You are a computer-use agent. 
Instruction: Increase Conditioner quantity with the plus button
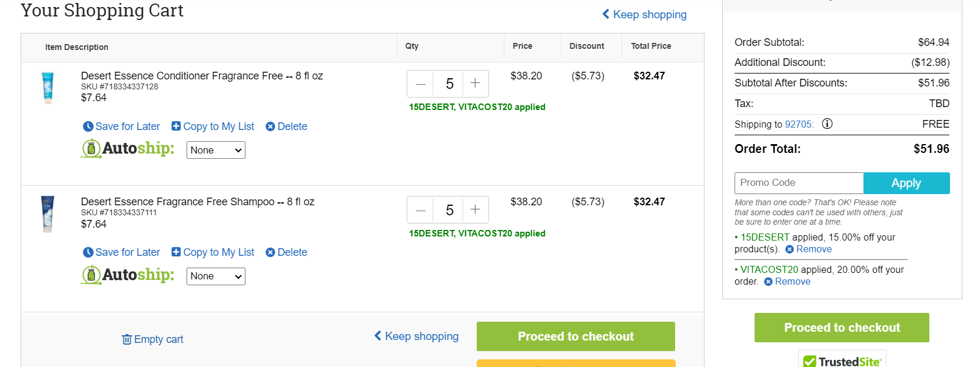click(476, 84)
